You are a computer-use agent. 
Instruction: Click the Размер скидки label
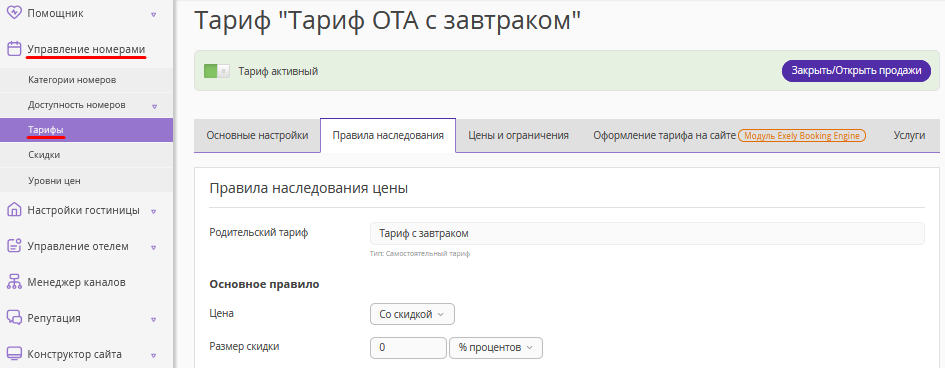pos(244,346)
